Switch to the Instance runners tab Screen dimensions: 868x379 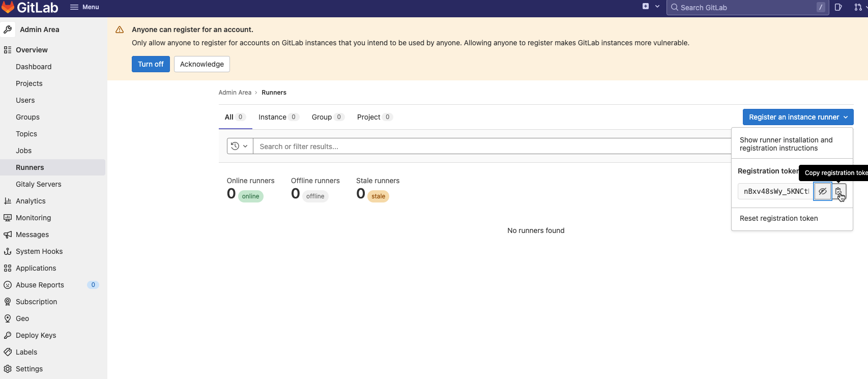point(278,117)
